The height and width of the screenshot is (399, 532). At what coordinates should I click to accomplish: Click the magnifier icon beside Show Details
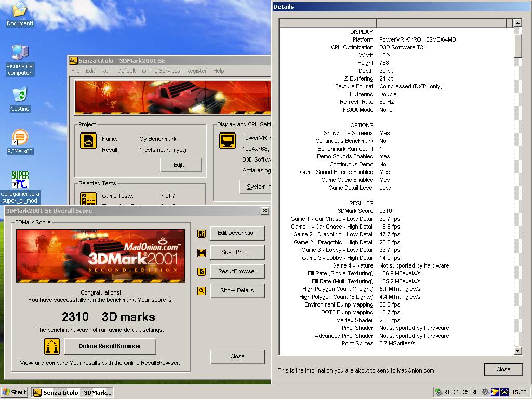pos(202,291)
